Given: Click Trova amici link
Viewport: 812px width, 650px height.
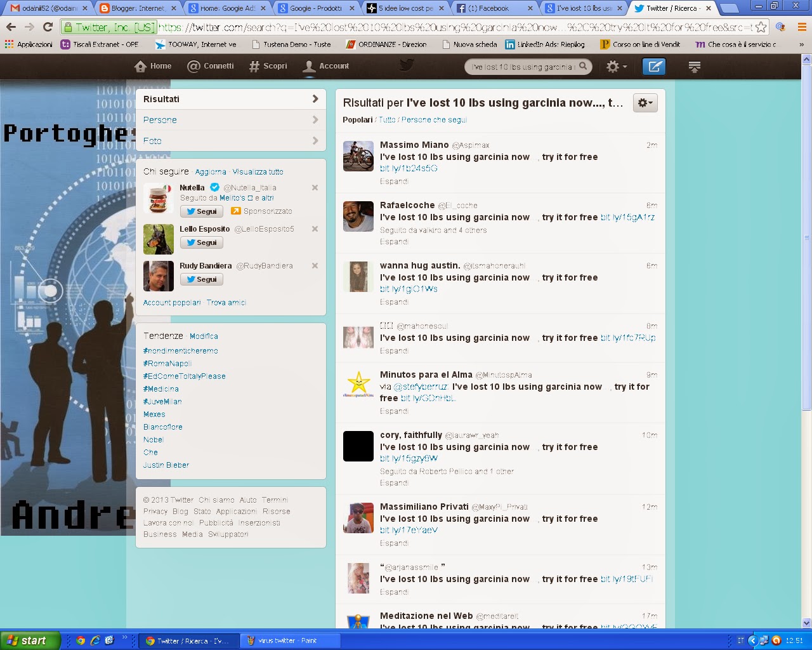Looking at the screenshot, I should [226, 303].
